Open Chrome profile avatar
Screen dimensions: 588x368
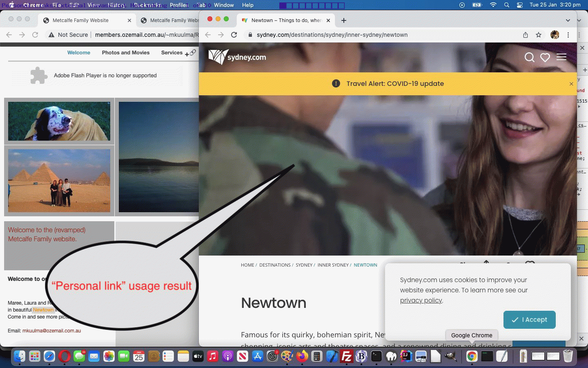click(555, 35)
